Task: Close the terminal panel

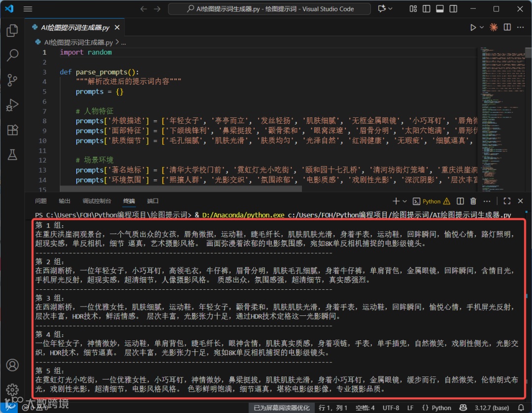Action: [x=521, y=201]
